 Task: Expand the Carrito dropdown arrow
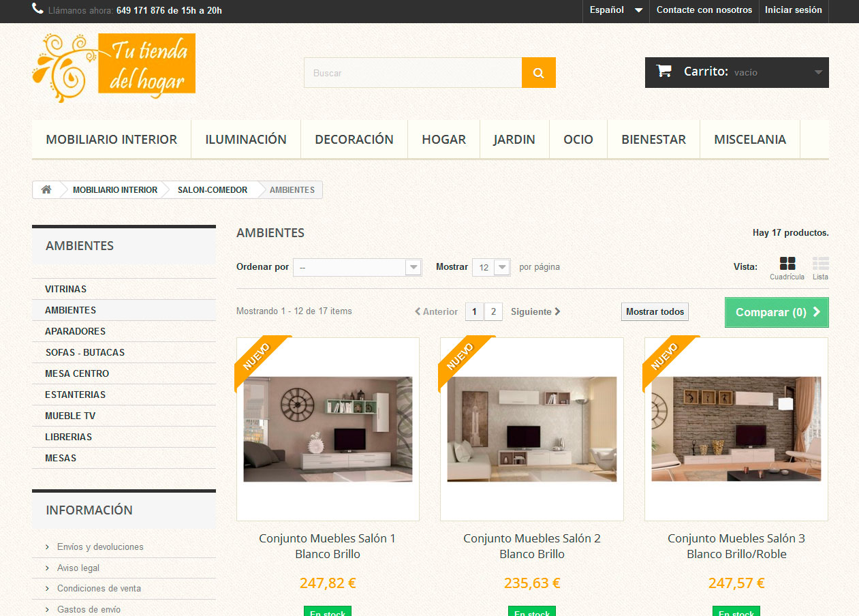click(818, 72)
